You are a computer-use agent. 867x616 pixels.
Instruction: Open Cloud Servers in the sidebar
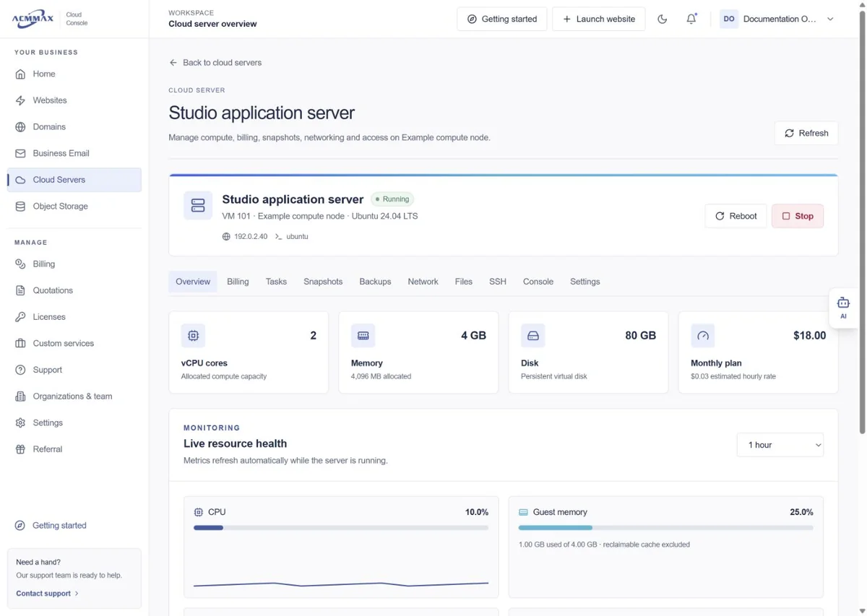[x=74, y=180]
